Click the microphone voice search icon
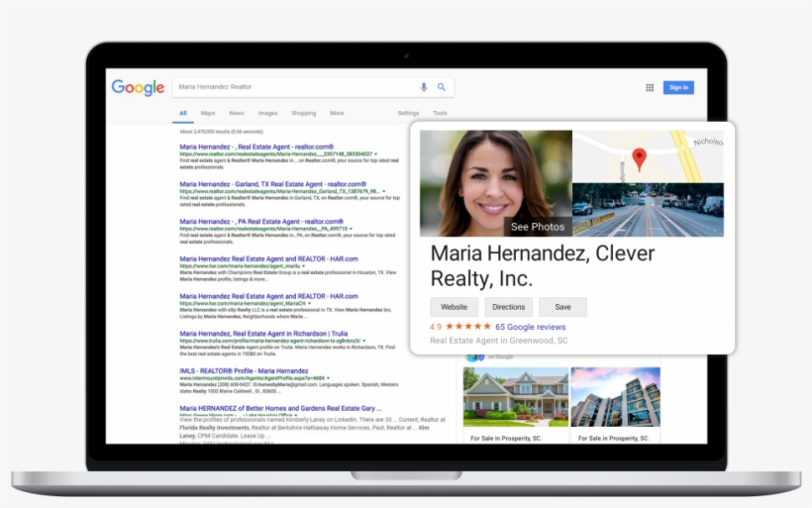This screenshot has width=812, height=508. [x=424, y=87]
